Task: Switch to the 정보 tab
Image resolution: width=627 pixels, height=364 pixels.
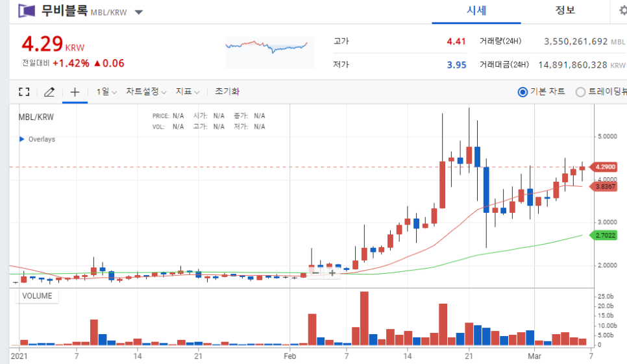Action: click(x=565, y=10)
